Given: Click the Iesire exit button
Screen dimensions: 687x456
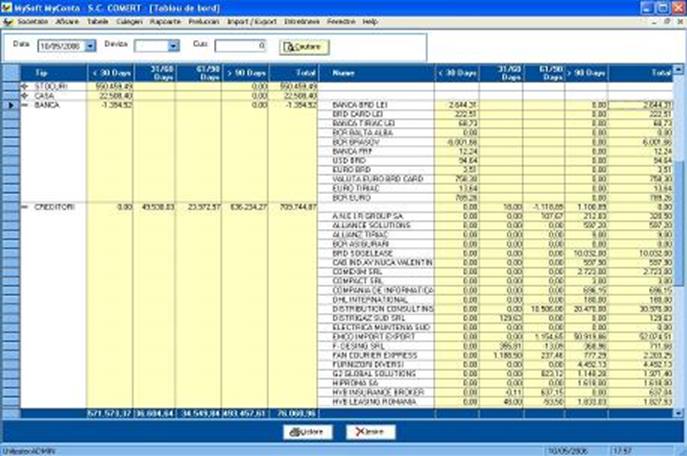Looking at the screenshot, I should coord(371,432).
